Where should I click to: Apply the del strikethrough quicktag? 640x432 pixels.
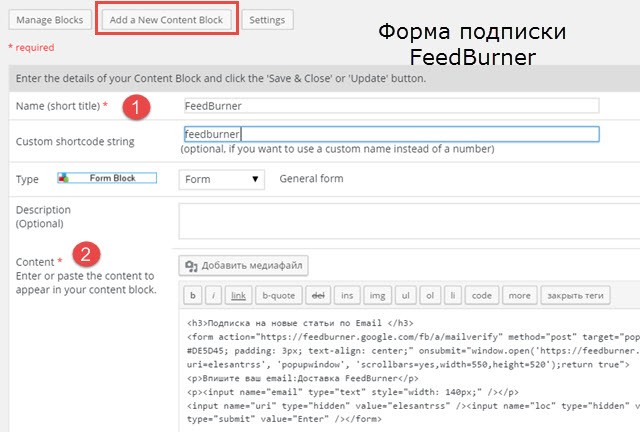point(318,295)
